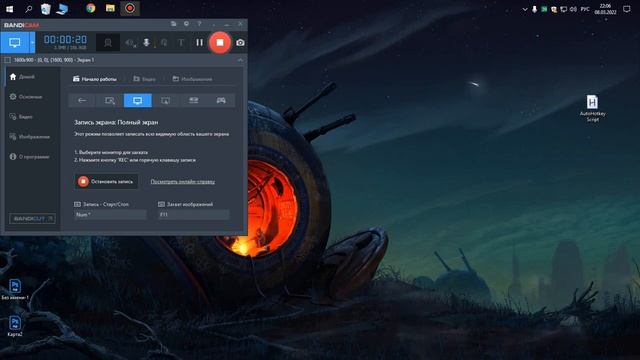The image size is (640, 360).
Task: Click the red stop recording button in toolbar
Action: click(220, 42)
